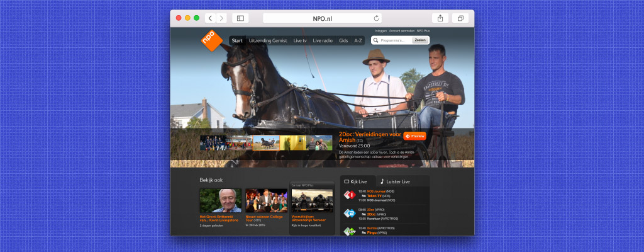Click the Account aanmaken link
The image size is (644, 252).
point(401,31)
